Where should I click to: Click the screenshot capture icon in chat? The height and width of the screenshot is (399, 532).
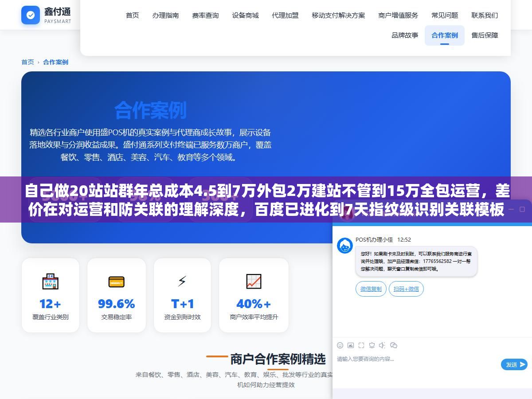361,345
